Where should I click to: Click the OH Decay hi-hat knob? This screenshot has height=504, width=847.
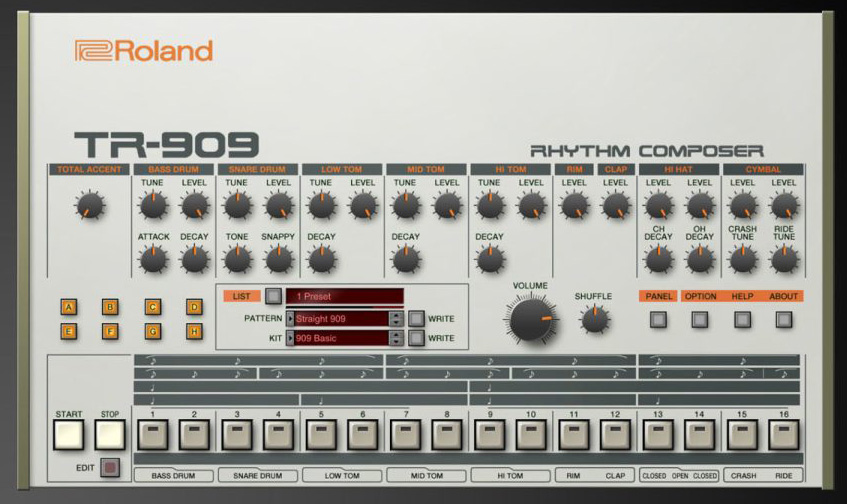[x=700, y=260]
